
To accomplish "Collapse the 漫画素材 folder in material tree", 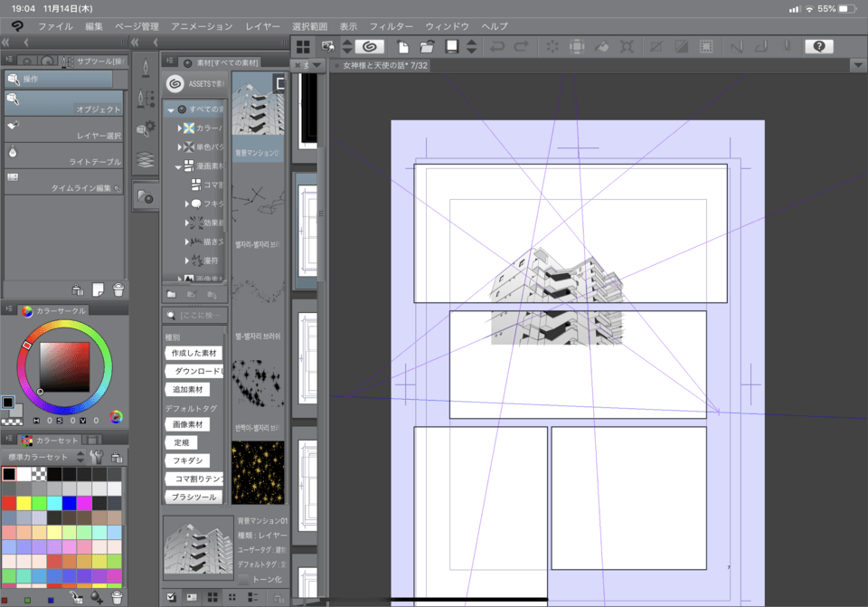I will (178, 166).
